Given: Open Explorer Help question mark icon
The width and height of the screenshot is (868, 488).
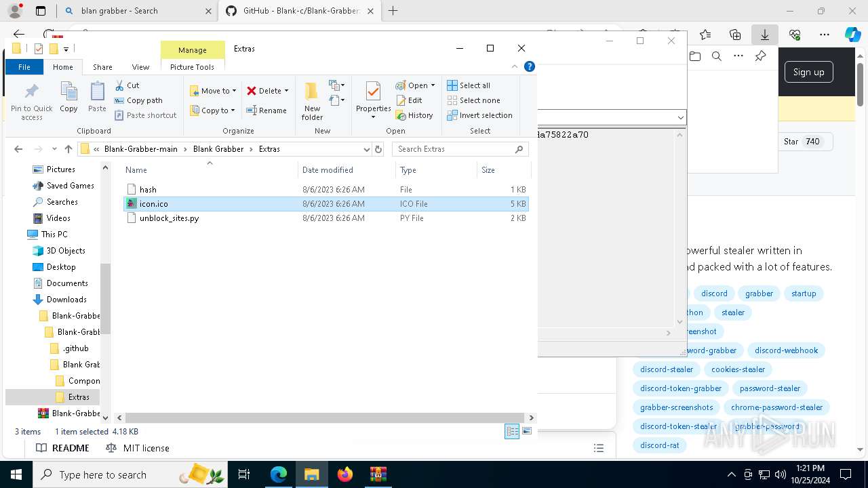Looking at the screenshot, I should click(530, 66).
